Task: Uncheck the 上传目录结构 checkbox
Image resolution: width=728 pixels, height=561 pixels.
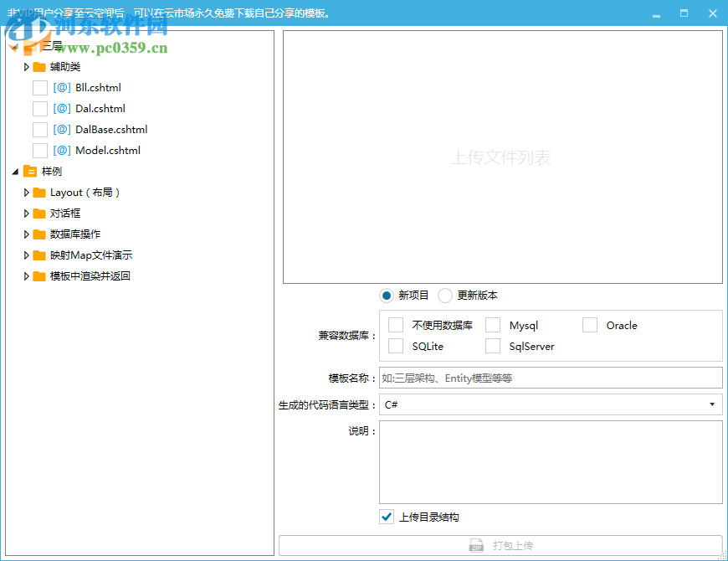Action: (x=387, y=517)
